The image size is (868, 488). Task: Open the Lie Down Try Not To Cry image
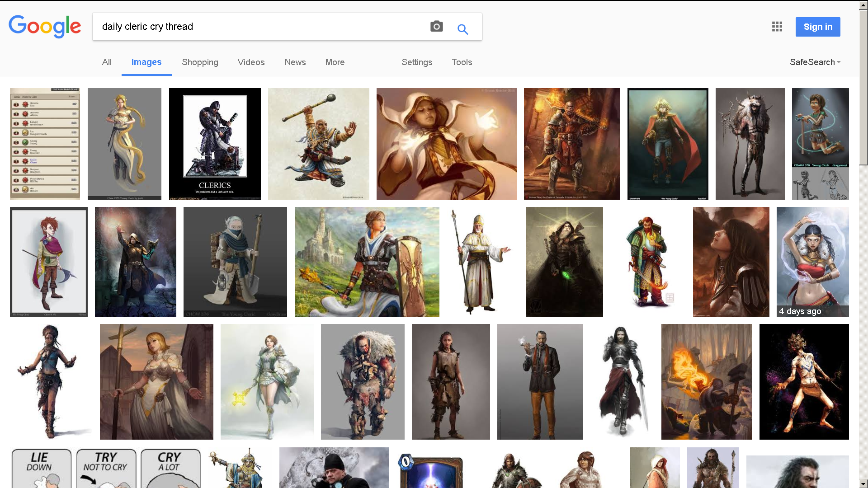pos(105,468)
